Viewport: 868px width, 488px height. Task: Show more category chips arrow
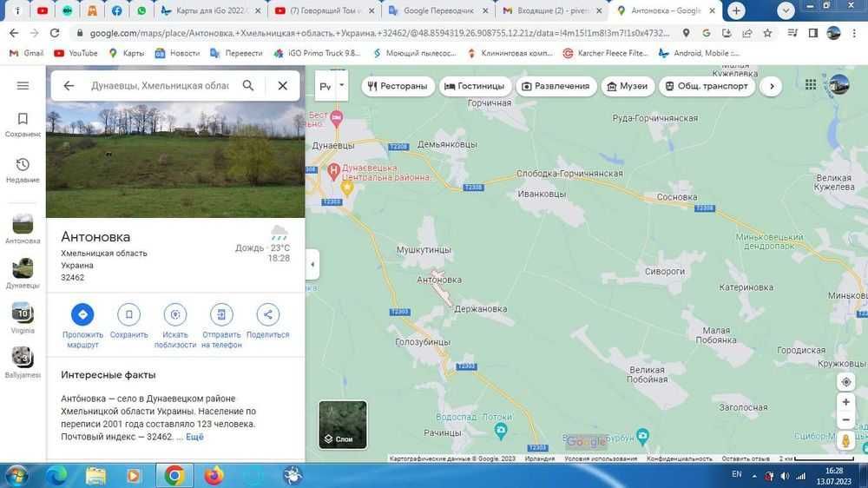click(x=772, y=86)
